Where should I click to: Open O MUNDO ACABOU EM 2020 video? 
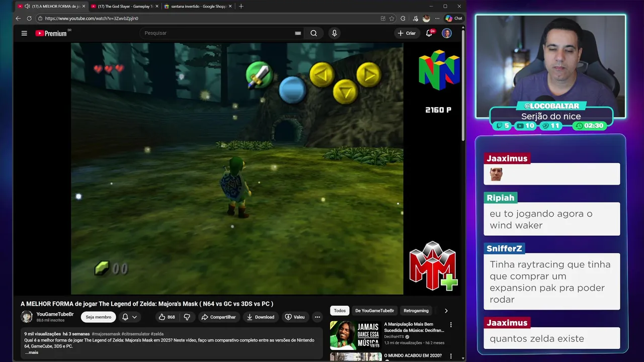click(x=413, y=355)
